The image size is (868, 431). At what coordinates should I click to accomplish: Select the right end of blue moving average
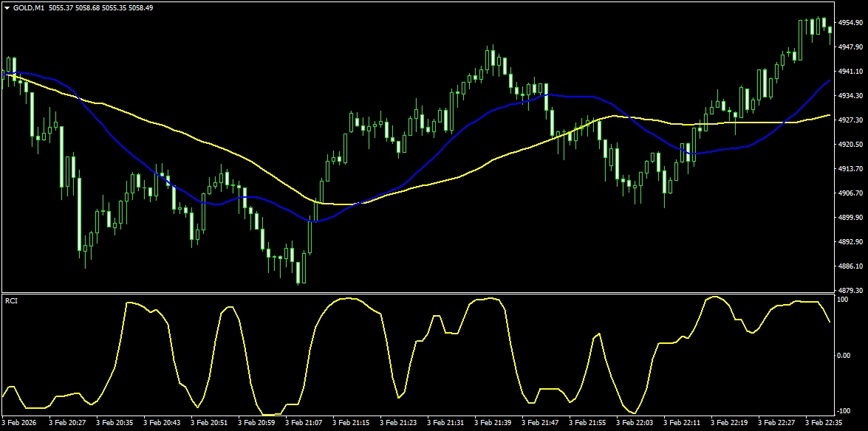coord(830,80)
